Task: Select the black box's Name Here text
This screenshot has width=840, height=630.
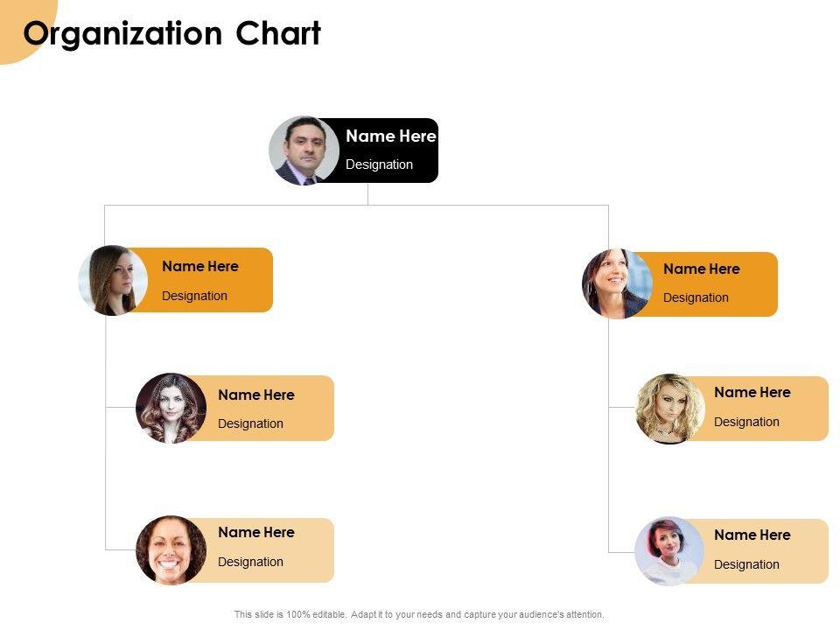Action: 390,136
